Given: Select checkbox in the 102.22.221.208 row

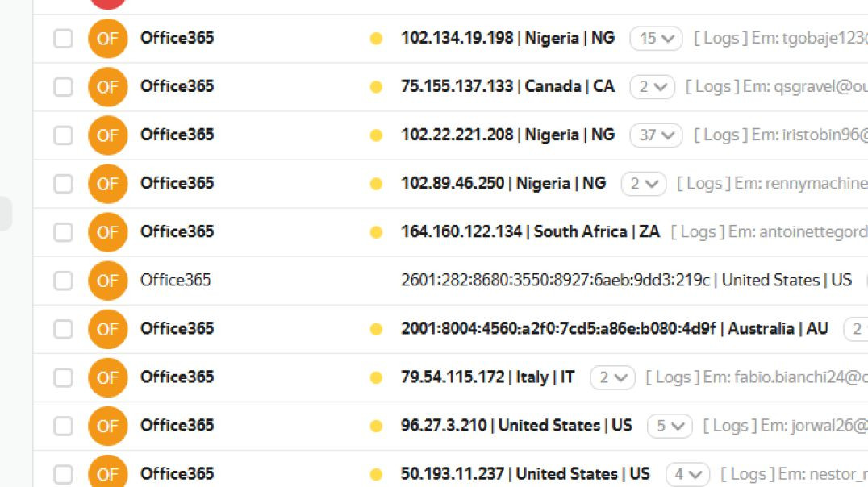Looking at the screenshot, I should [x=63, y=135].
